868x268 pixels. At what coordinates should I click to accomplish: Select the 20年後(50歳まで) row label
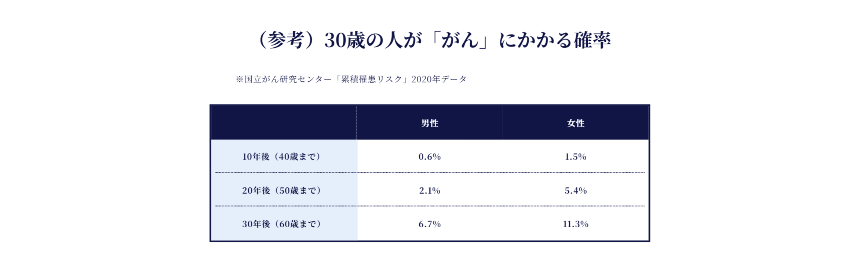pyautogui.click(x=282, y=191)
